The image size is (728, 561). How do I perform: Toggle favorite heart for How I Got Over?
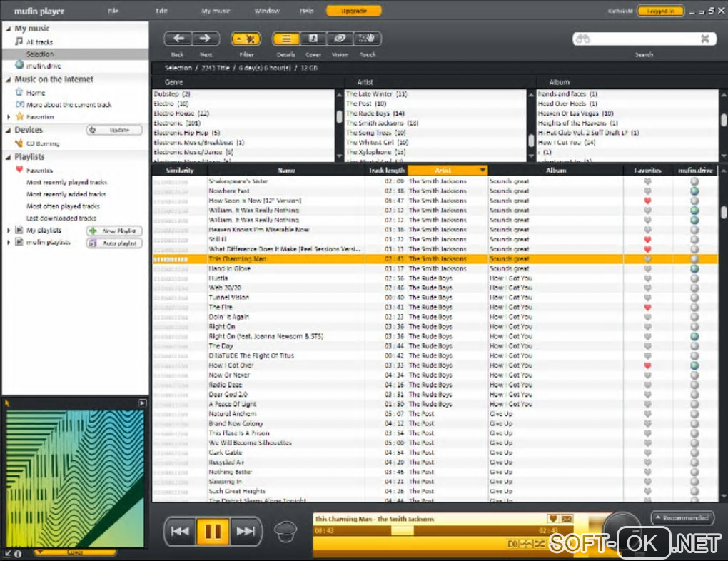click(647, 365)
